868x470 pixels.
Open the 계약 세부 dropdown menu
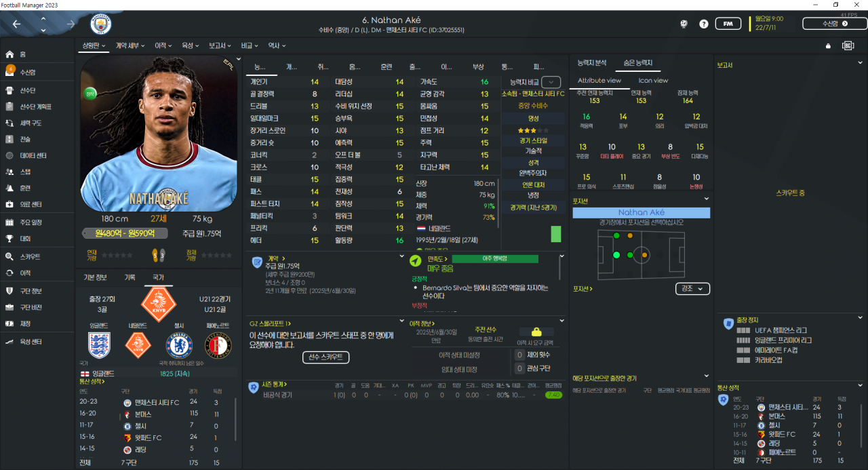point(130,45)
